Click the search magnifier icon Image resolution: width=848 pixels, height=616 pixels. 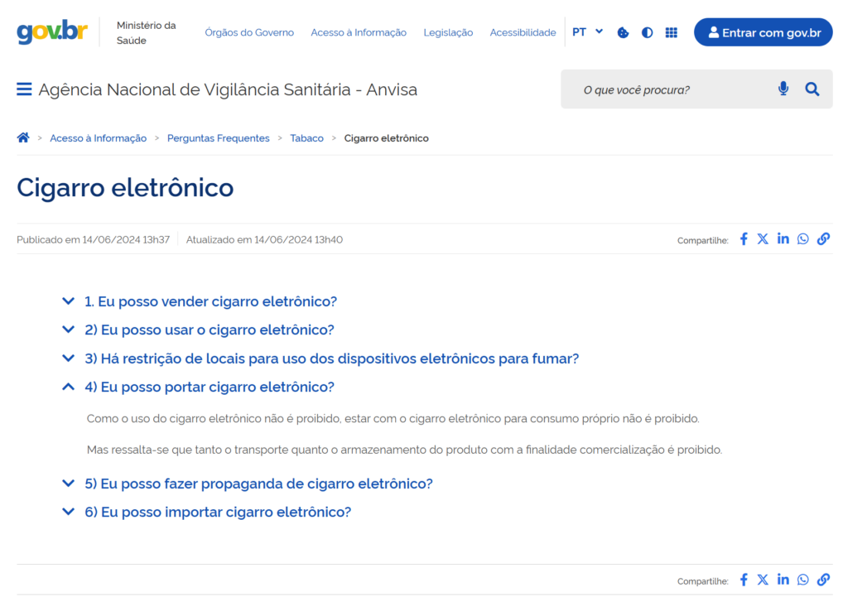(812, 89)
